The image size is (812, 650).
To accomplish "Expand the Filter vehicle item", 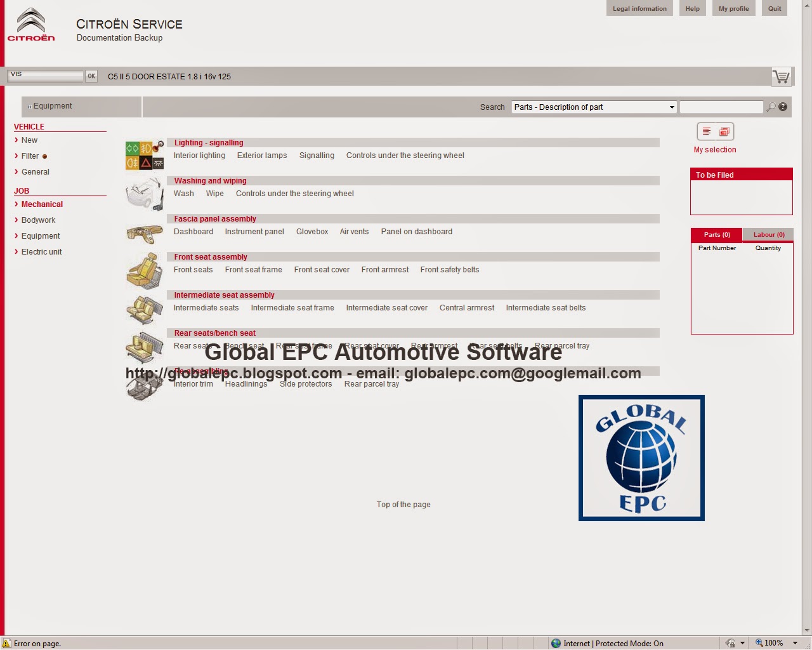I will click(30, 156).
